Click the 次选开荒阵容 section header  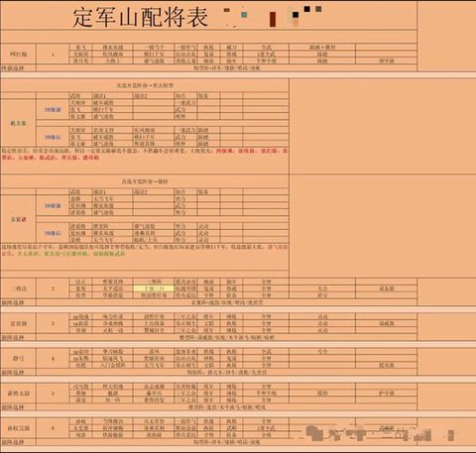point(145,85)
